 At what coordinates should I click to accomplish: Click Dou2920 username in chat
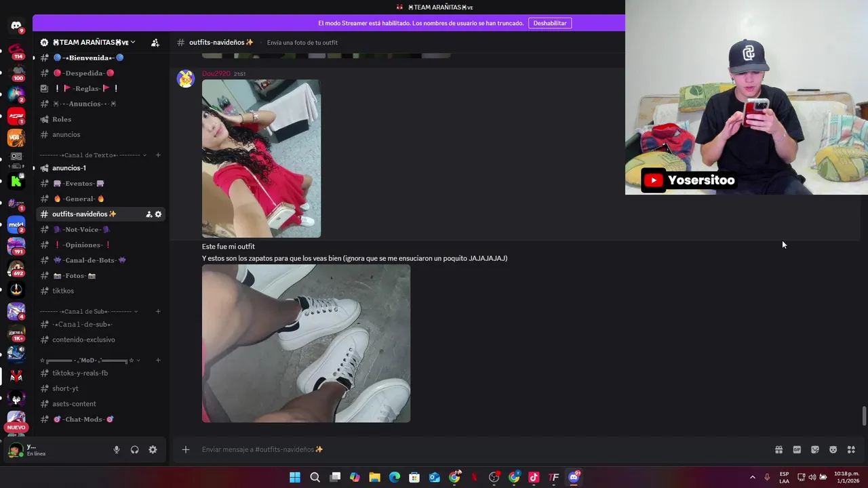(x=216, y=74)
